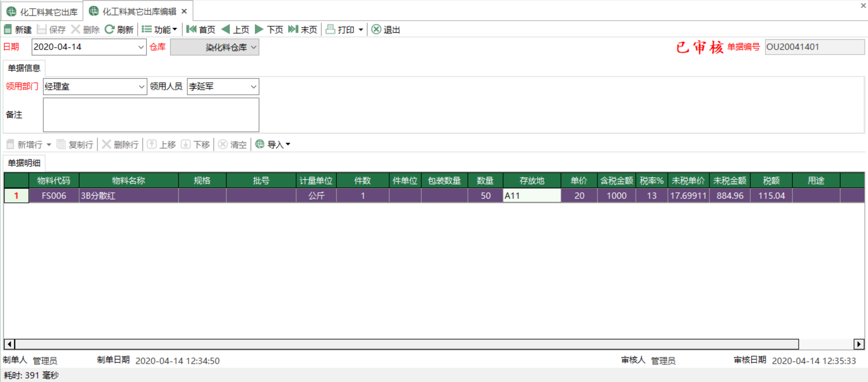Select row number 1 header
Image resolution: width=868 pixels, height=382 pixels.
pyautogui.click(x=16, y=196)
